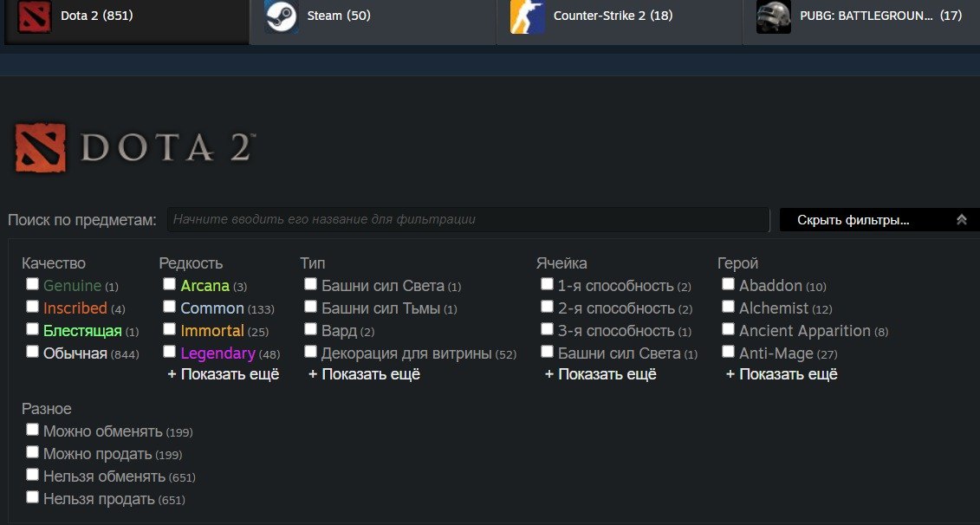Image resolution: width=980 pixels, height=525 pixels.
Task: Toggle the Блестящая quality checkbox
Action: tap(33, 328)
